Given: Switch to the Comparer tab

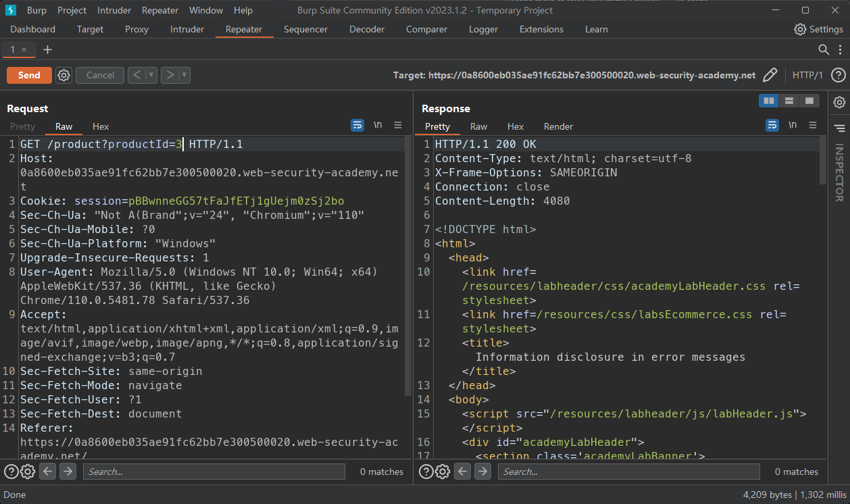Looking at the screenshot, I should click(x=426, y=29).
